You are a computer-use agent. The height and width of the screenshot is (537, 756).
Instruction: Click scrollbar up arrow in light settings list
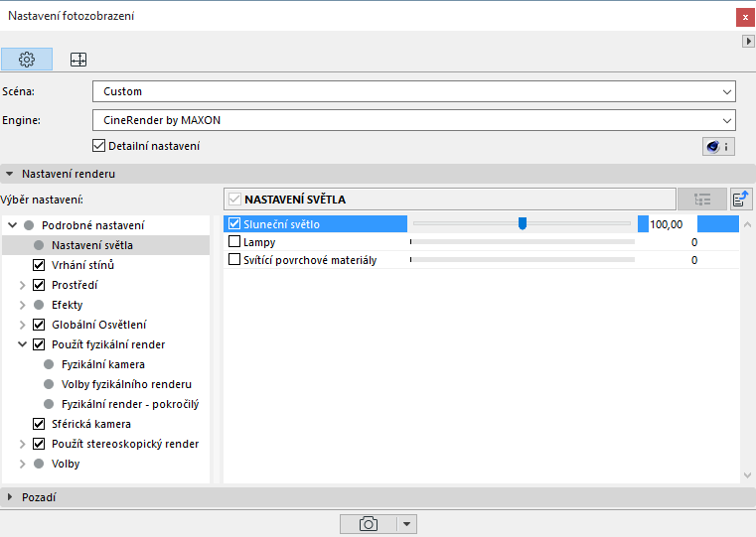(x=747, y=224)
